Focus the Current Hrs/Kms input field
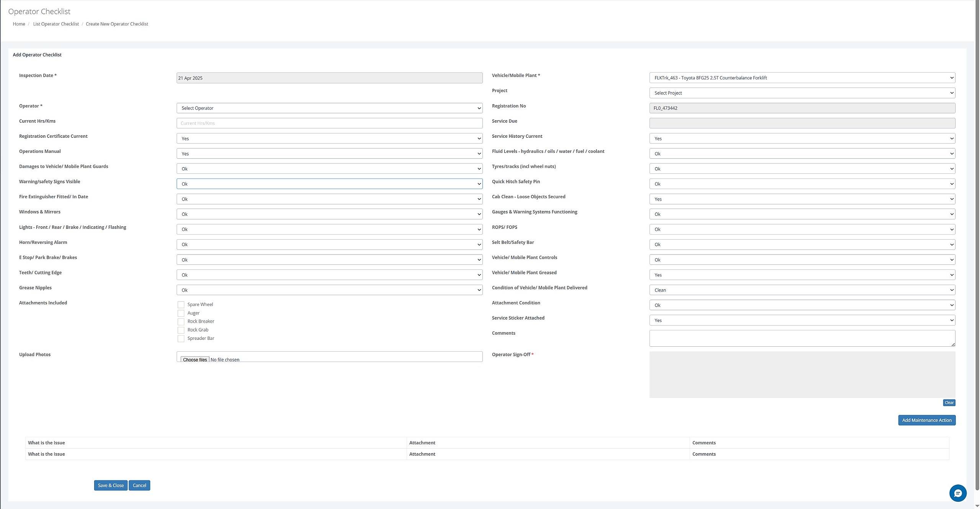Viewport: 980px width, 509px height. point(329,123)
